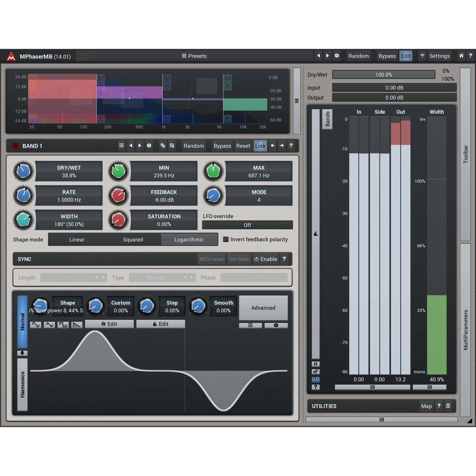The width and height of the screenshot is (476, 476).
Task: Open Band 1 presets grid icon
Action: click(121, 146)
